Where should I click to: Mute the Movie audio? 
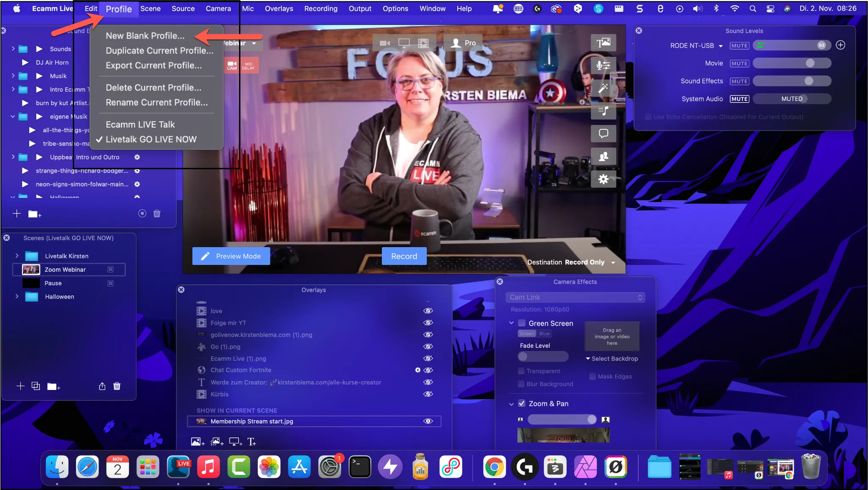click(739, 63)
